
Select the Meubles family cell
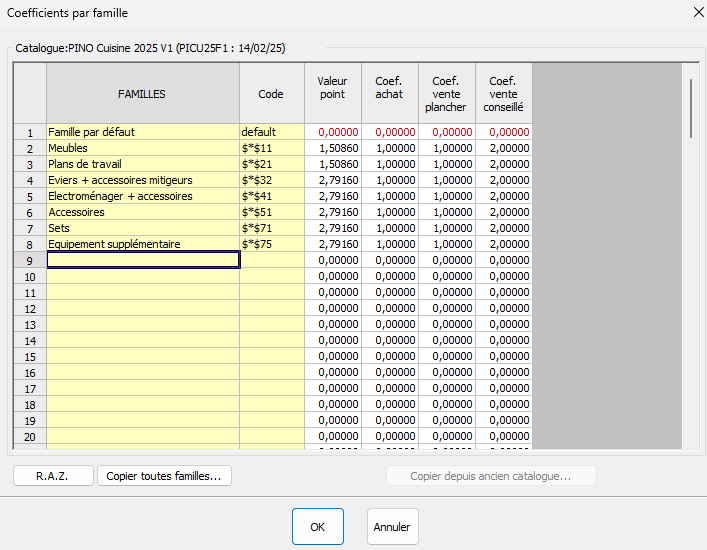point(142,148)
